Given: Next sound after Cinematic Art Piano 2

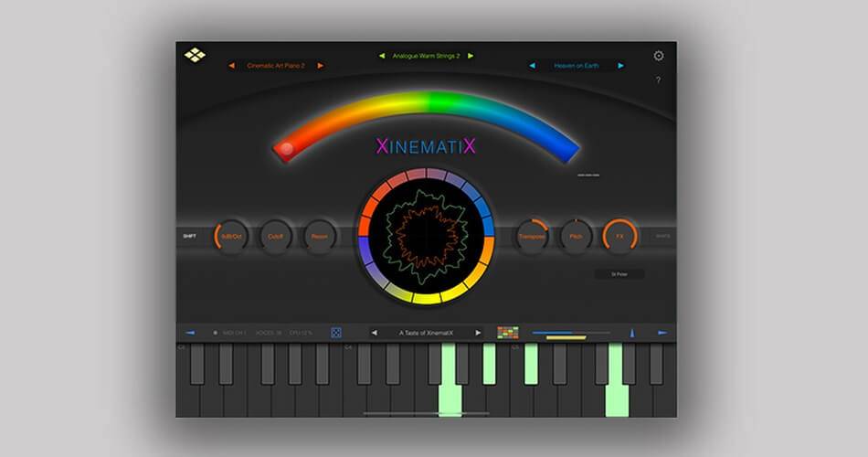Looking at the screenshot, I should point(321,66).
